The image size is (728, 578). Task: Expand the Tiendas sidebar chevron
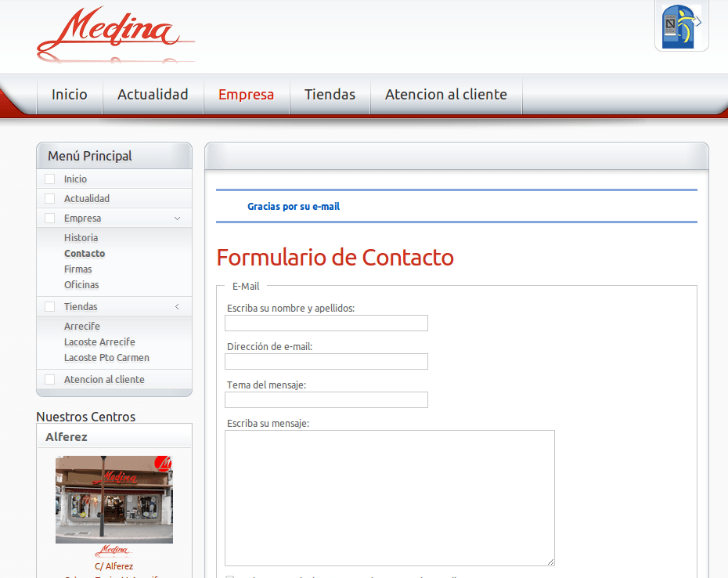click(x=177, y=307)
